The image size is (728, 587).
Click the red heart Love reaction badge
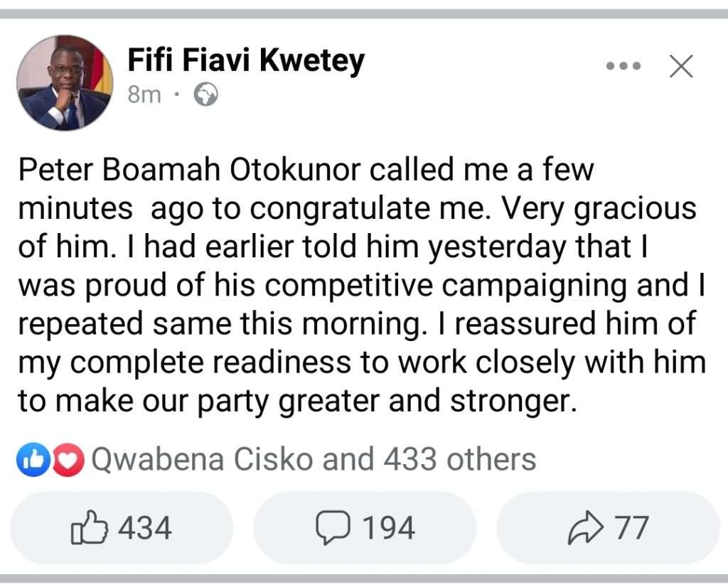click(x=68, y=461)
